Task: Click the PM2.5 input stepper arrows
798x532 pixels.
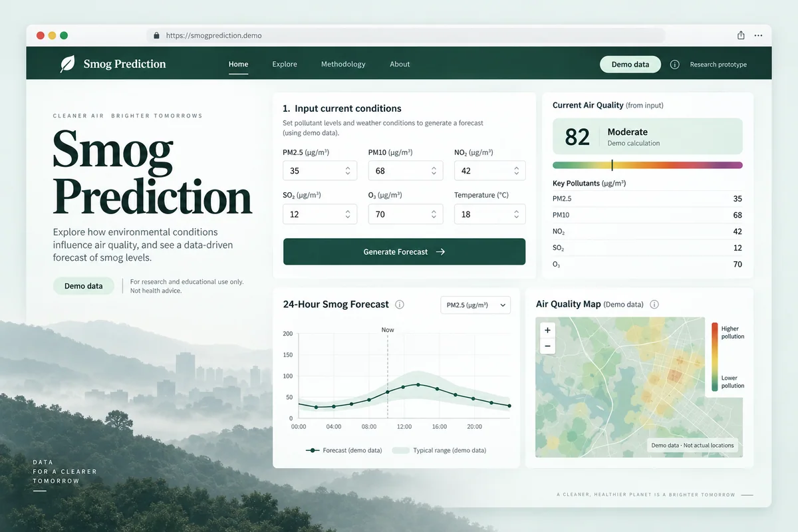Action: 348,171
